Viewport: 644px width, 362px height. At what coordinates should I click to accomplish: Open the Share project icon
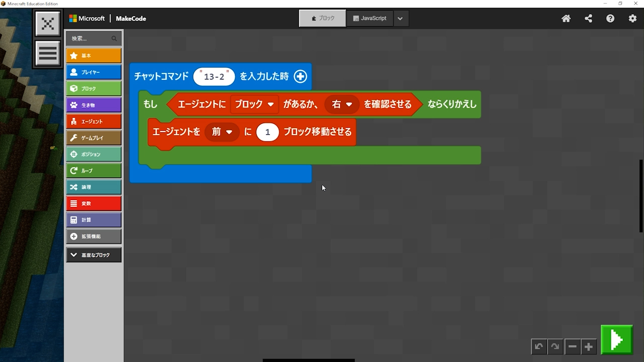[x=588, y=19]
